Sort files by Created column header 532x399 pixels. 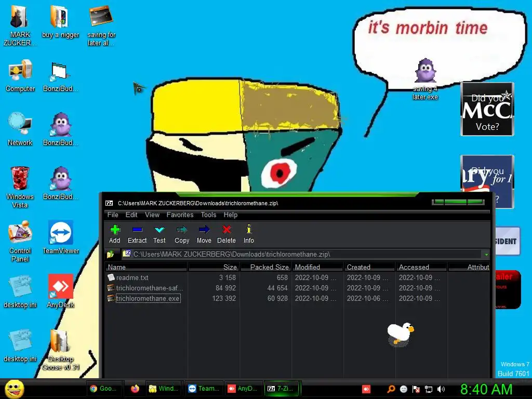point(369,267)
